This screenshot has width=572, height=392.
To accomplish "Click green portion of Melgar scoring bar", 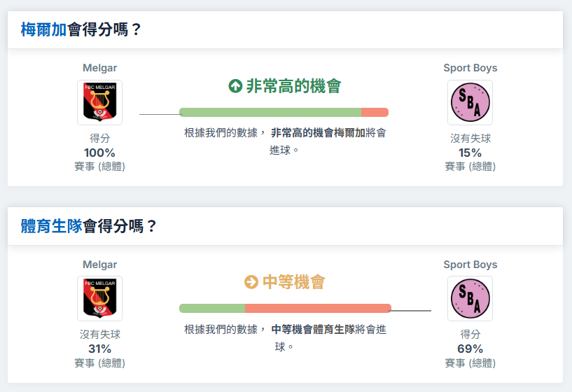I will pos(270,112).
